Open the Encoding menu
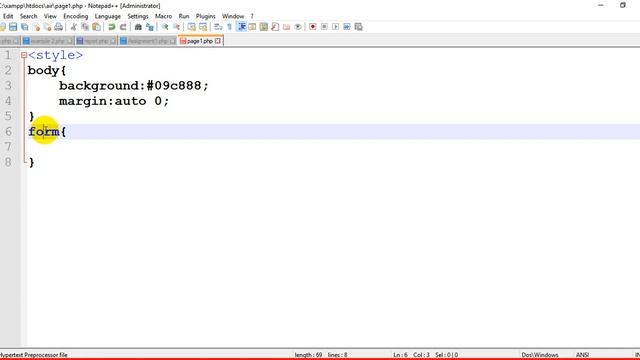Screen dimensions: 640x360 (x=76, y=16)
